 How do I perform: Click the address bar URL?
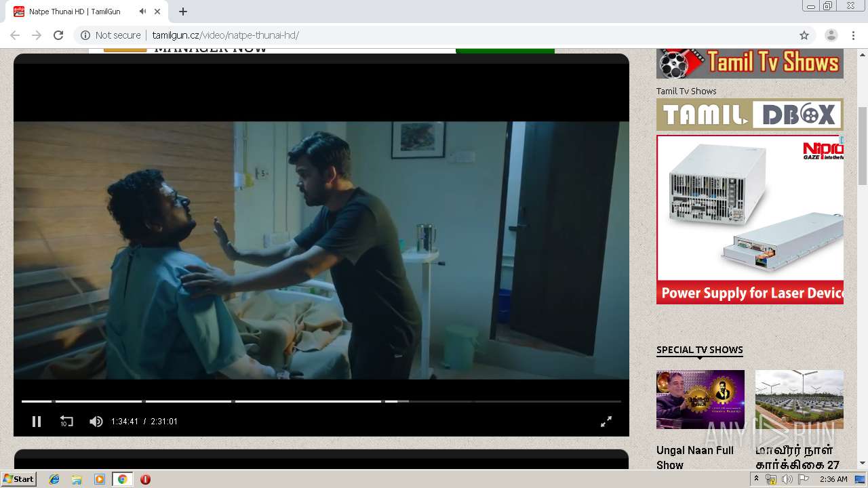coord(225,35)
